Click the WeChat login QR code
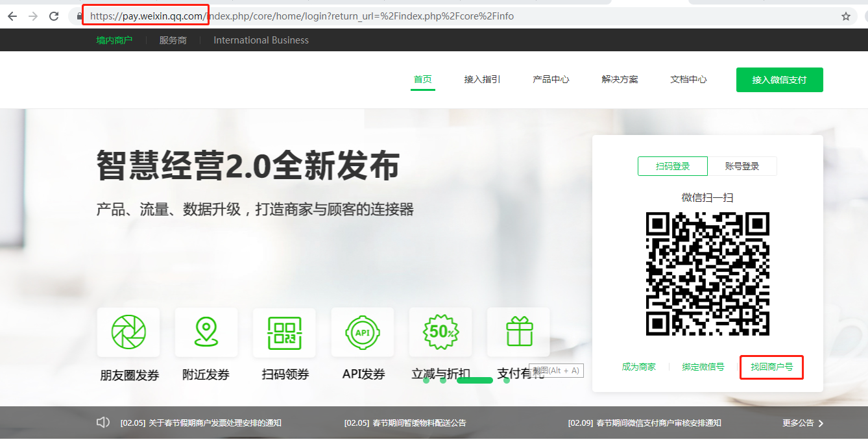The width and height of the screenshot is (868, 442). point(708,274)
